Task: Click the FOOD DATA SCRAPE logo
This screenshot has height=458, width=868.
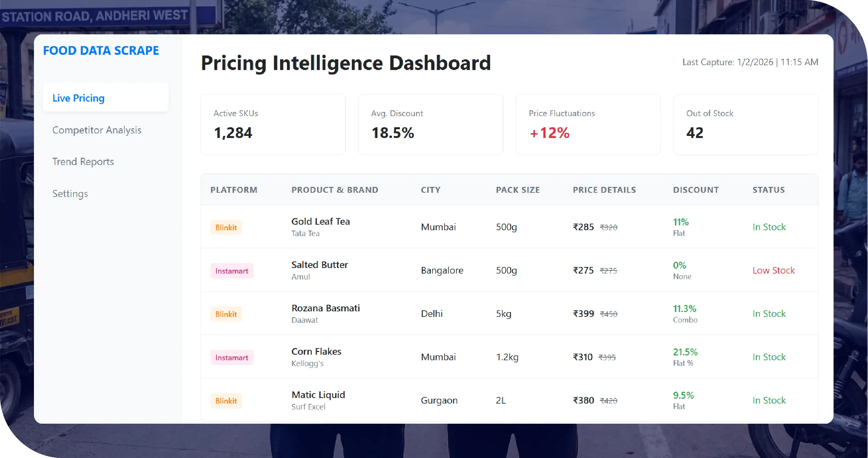Action: (x=101, y=51)
